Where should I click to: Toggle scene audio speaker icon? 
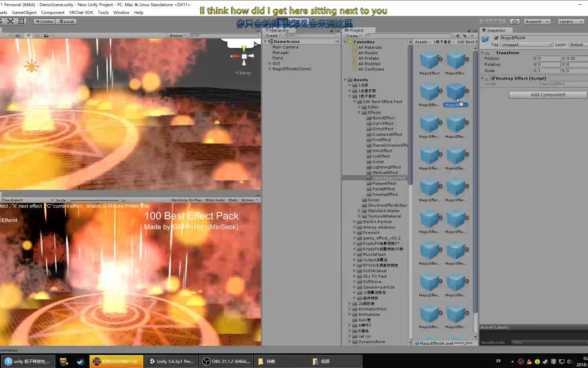pyautogui.click(x=37, y=35)
